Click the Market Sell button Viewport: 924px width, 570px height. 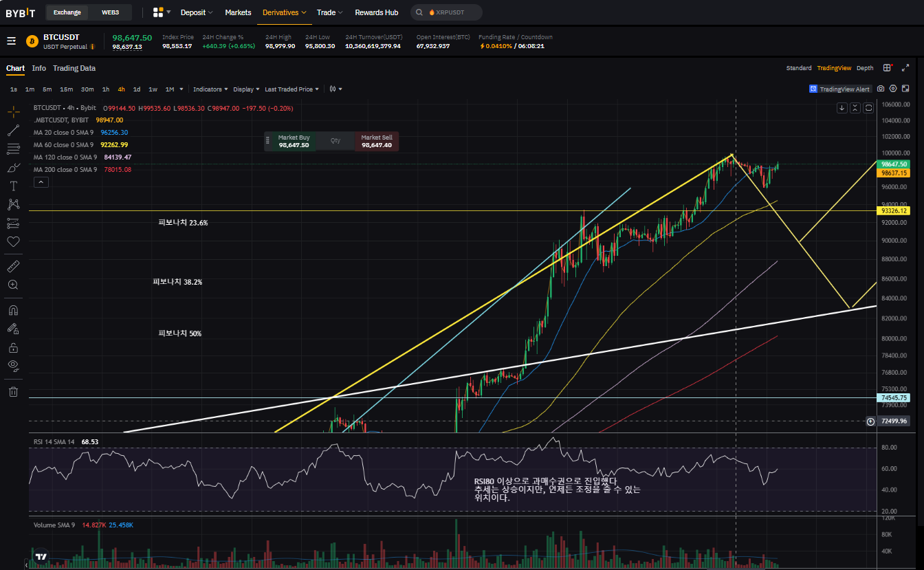376,142
